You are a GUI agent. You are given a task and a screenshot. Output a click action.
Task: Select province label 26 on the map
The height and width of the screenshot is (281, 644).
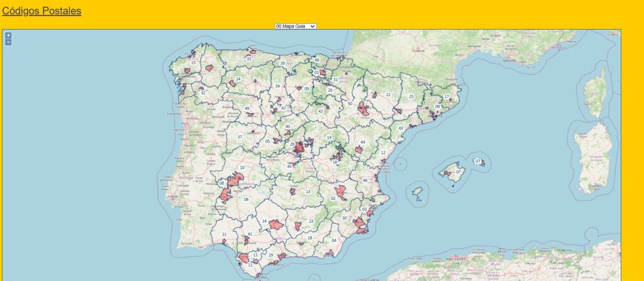click(330, 91)
